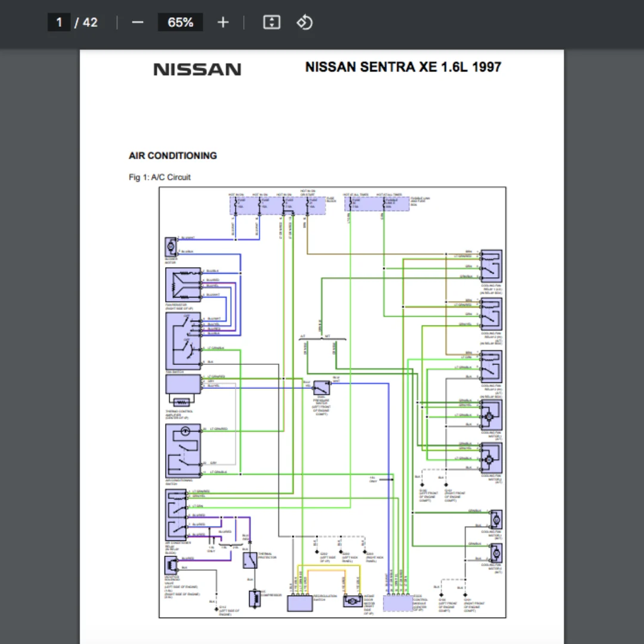Click the fuse block at diagram top
644x644 pixels.
(x=278, y=205)
